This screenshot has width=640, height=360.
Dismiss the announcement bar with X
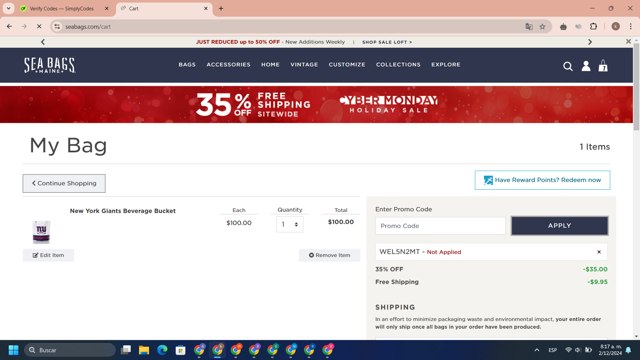(628, 42)
